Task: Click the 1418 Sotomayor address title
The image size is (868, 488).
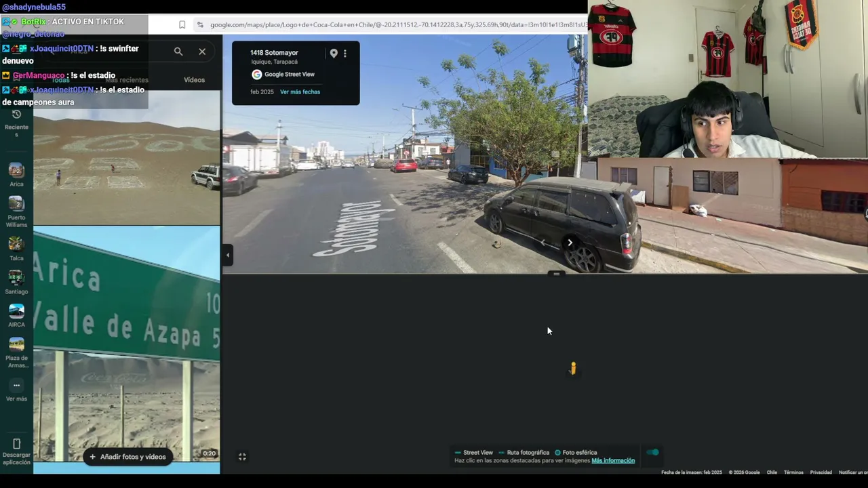Action: [x=274, y=53]
